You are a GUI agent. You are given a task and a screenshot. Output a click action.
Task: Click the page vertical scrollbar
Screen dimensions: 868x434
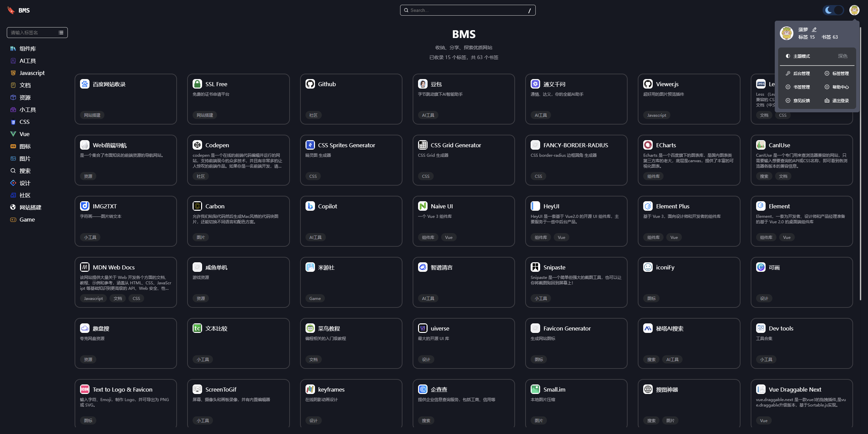click(861, 163)
